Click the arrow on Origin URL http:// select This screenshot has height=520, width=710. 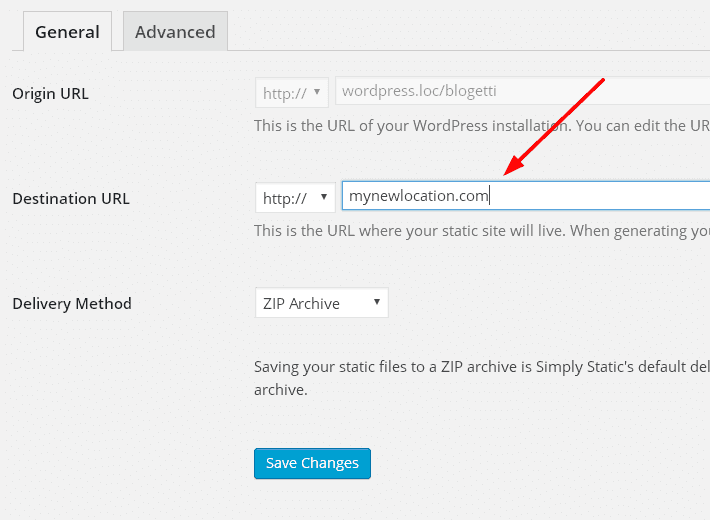[x=318, y=93]
